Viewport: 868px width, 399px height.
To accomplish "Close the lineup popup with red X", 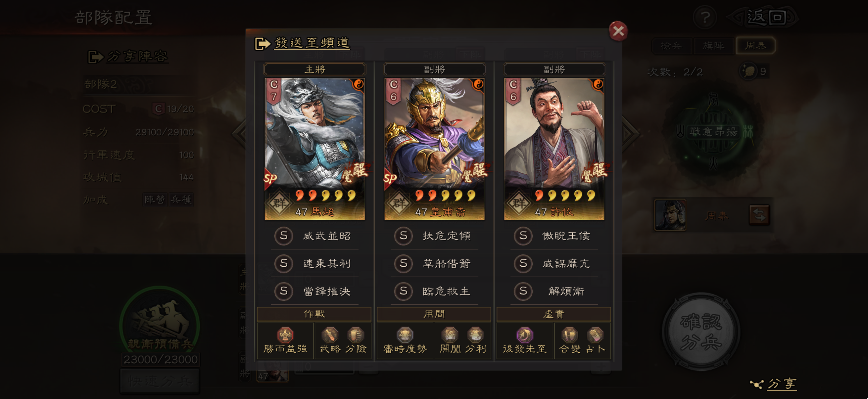I will pos(618,31).
